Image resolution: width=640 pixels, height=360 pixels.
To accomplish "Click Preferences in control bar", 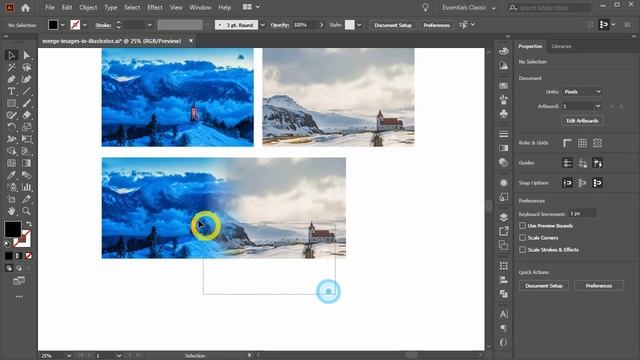I will (436, 25).
